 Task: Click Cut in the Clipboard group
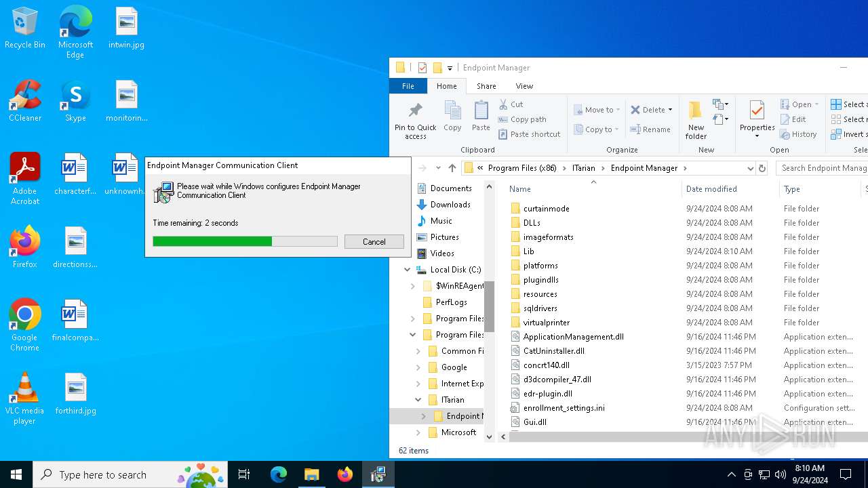(511, 104)
